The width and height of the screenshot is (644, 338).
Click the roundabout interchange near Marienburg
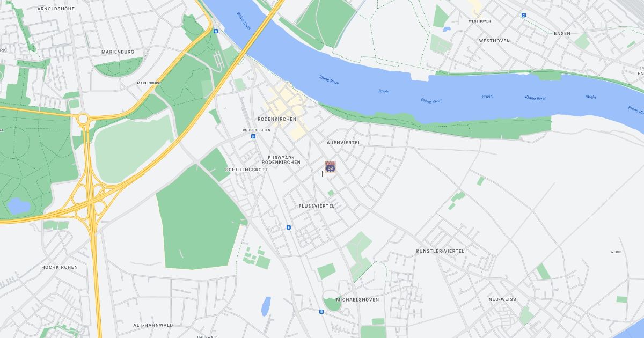point(83,117)
